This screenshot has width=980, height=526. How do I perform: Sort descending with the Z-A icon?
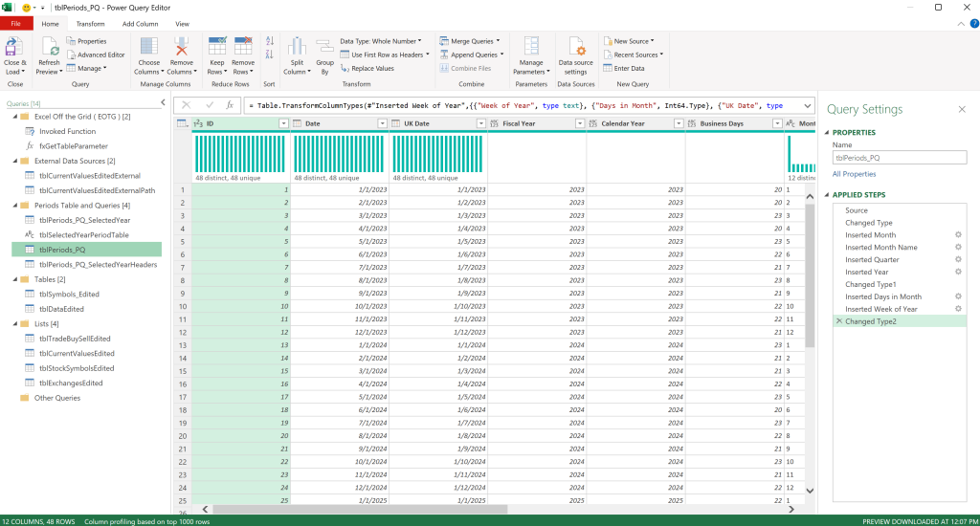[269, 55]
